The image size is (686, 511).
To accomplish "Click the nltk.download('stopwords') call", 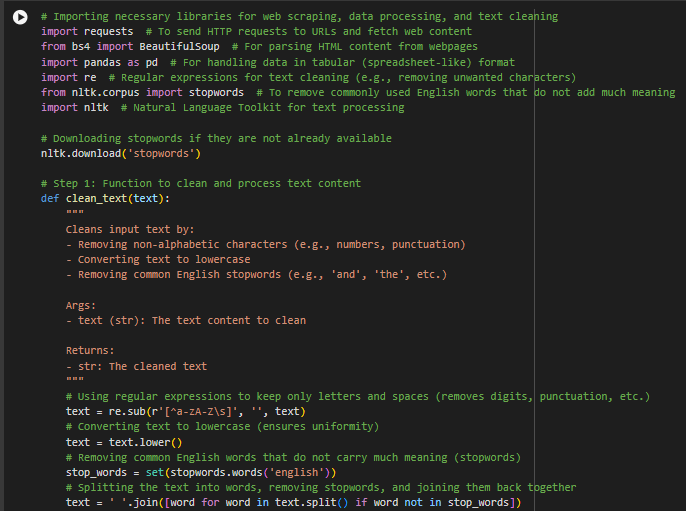I will pyautogui.click(x=121, y=154).
